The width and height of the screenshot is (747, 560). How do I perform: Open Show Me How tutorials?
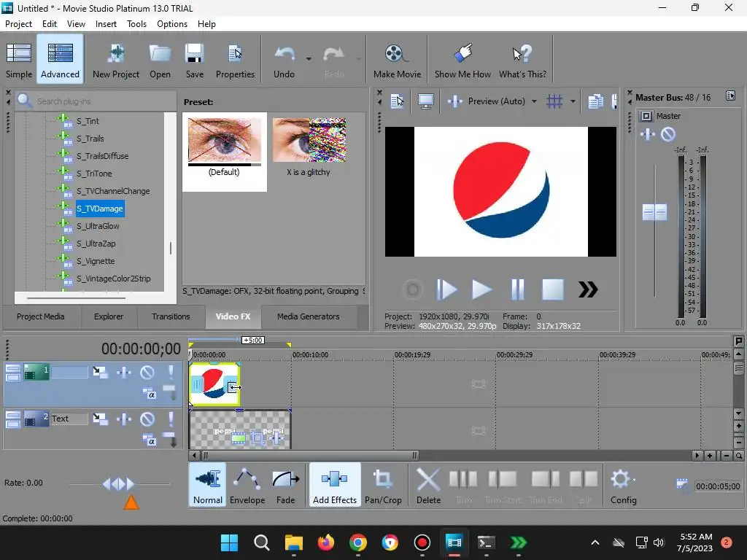click(462, 60)
